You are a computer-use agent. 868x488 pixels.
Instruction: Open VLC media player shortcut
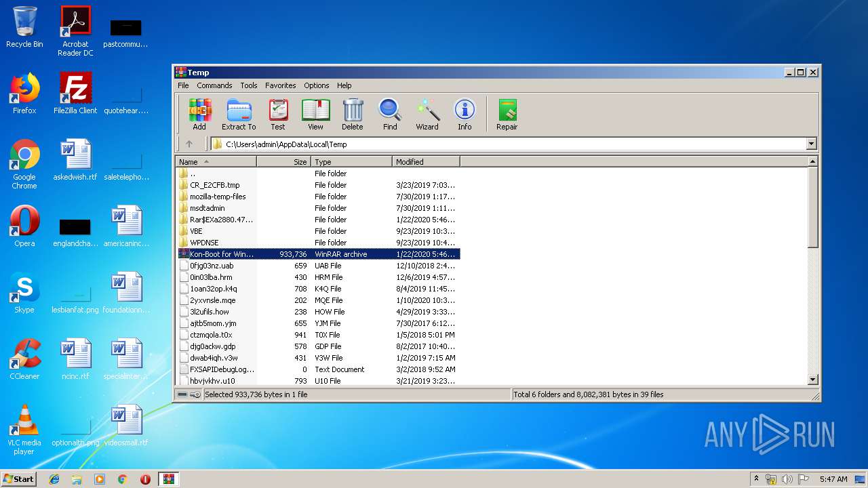click(24, 430)
